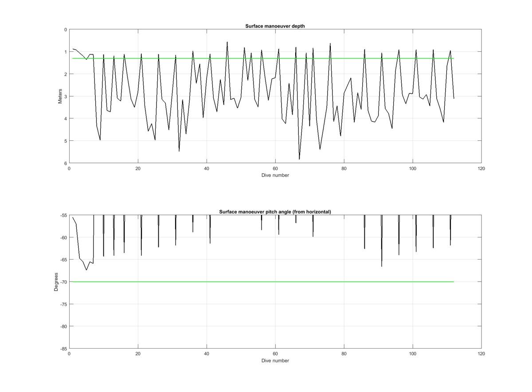The image size is (532, 392).
Task: Click y-axis tick '-60' on pitch plot
Action: point(63,237)
